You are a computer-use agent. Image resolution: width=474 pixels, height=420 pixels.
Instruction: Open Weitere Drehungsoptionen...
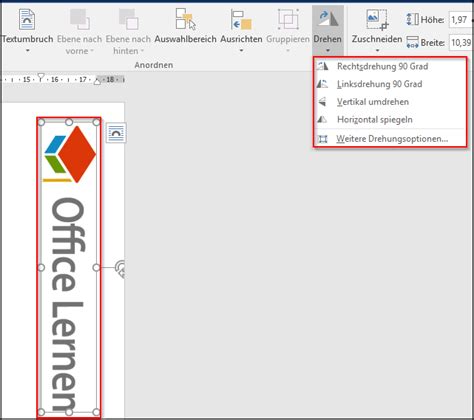coord(390,139)
